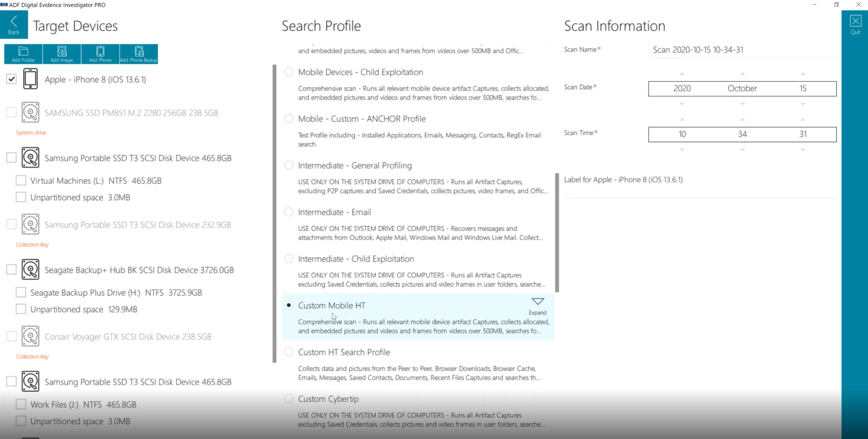Expand the Custom Mobile HT profile details
868x439 pixels.
(538, 306)
